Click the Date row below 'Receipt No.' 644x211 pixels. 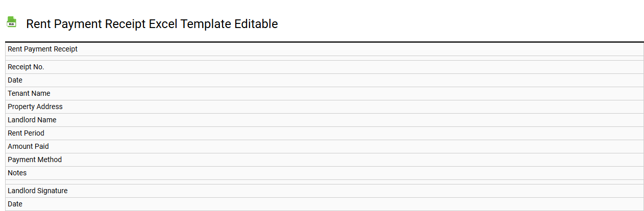coord(15,80)
